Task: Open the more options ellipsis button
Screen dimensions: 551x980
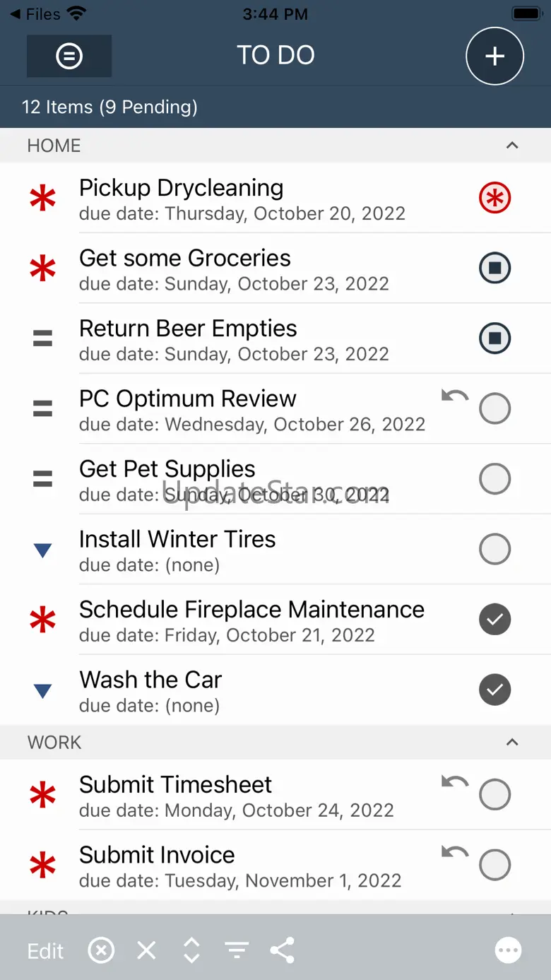Action: (x=509, y=951)
